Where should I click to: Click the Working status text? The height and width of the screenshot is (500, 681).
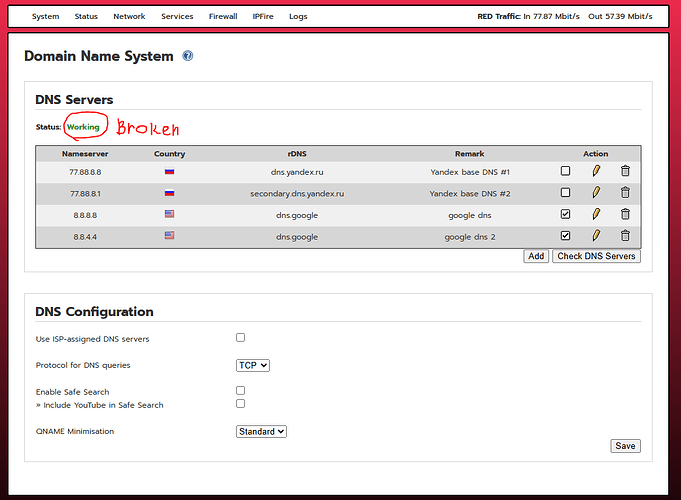[83, 127]
